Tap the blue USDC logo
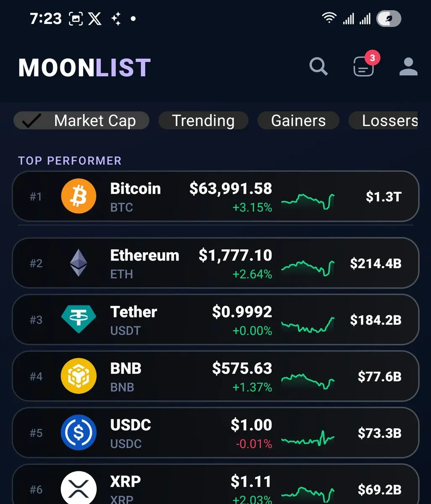 pos(79,433)
